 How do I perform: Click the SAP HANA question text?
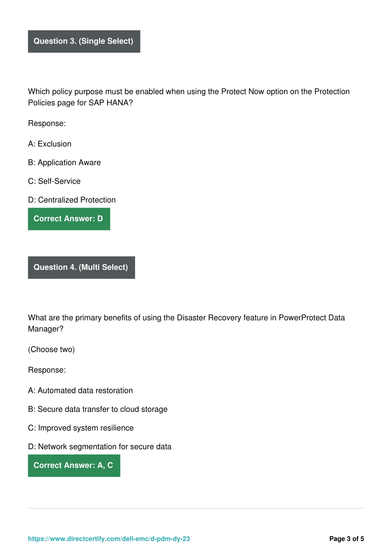189,97
